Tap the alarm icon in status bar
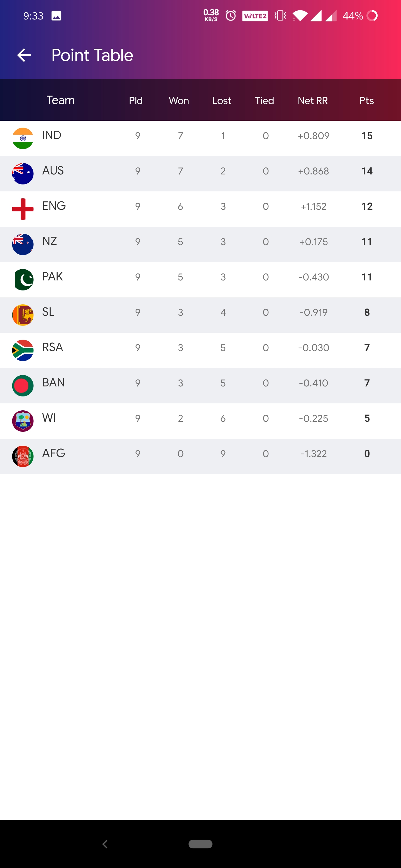401x868 pixels. click(231, 16)
